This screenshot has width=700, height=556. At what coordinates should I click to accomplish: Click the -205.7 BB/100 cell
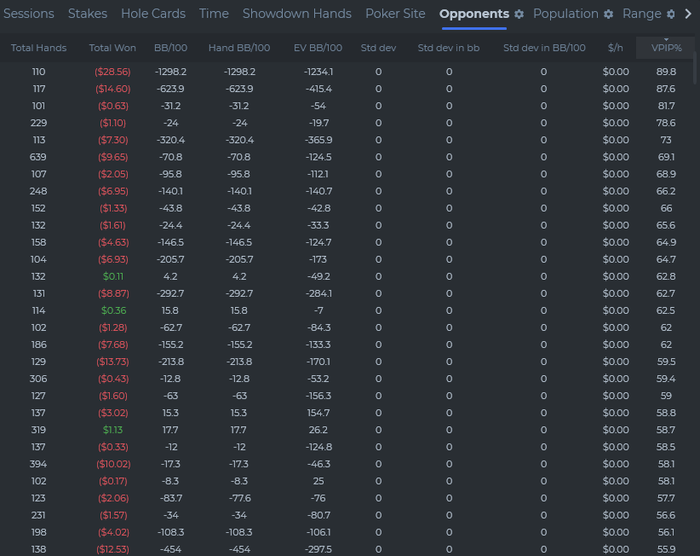(x=171, y=259)
